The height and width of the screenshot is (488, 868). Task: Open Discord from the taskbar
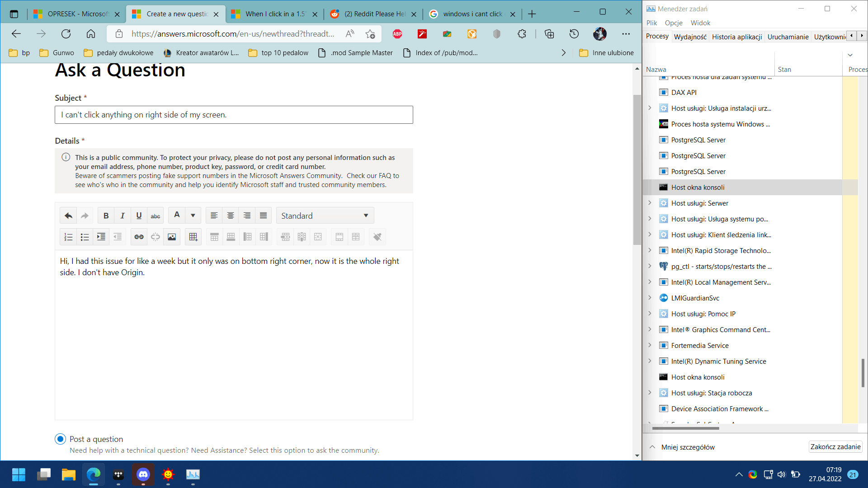[143, 474]
